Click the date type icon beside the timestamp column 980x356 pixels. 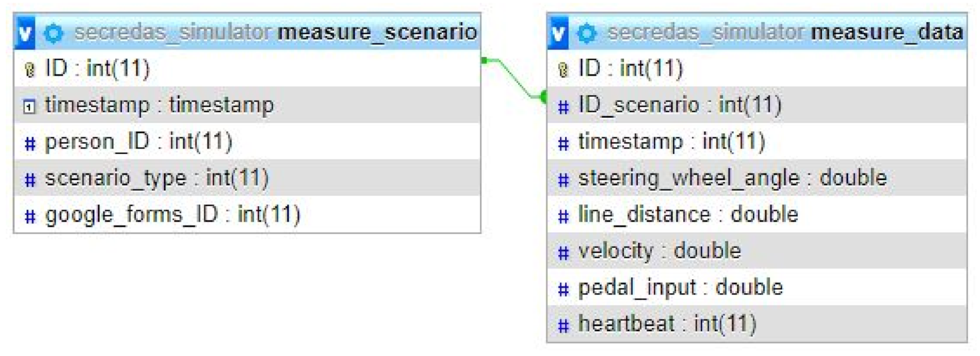(x=30, y=106)
